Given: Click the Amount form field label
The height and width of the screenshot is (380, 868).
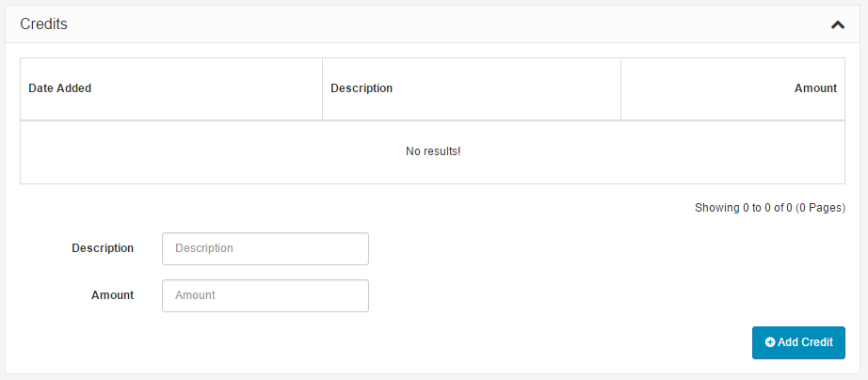Looking at the screenshot, I should coord(112,295).
